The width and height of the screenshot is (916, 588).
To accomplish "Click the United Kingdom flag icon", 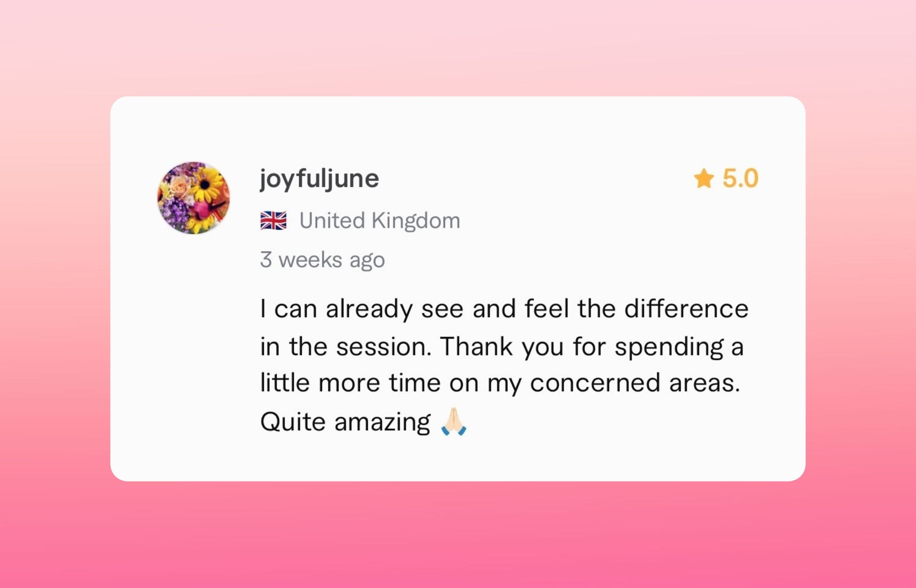I will click(x=273, y=220).
